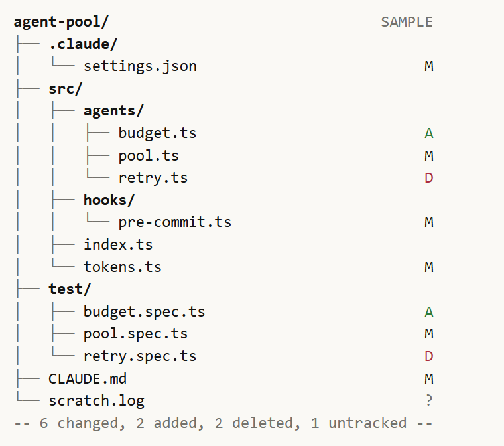
Task: Click the D status beside retry.ts
Action: coord(429,178)
